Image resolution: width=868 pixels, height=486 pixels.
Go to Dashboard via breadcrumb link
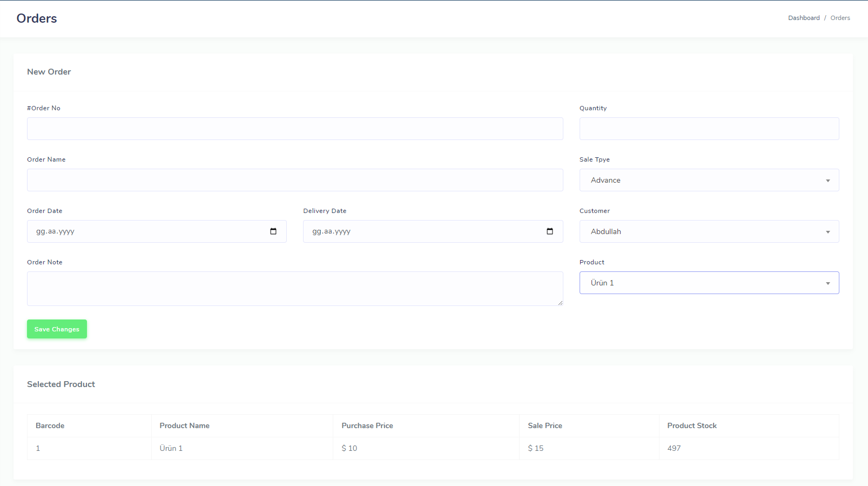point(803,18)
